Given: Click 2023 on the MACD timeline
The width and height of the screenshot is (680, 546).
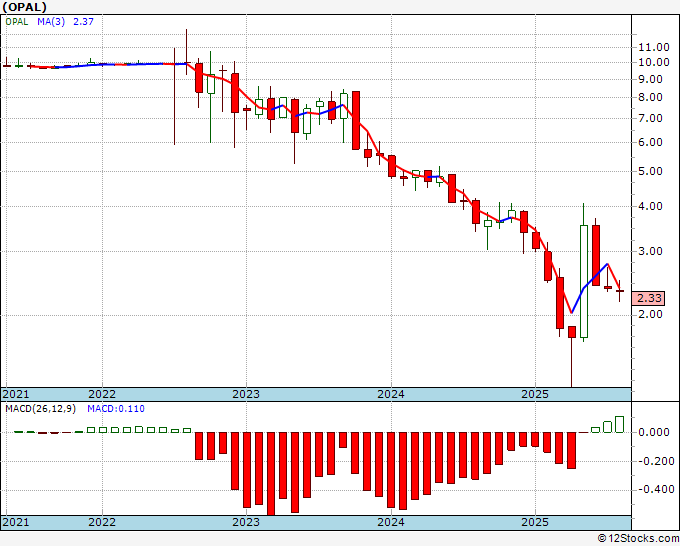Looking at the screenshot, I should 246,522.
